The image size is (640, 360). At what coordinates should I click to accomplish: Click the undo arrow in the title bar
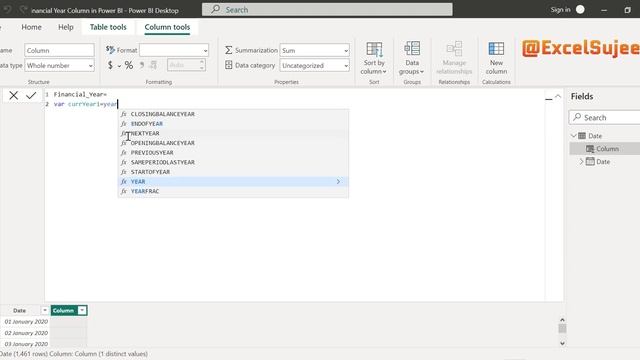coord(7,9)
